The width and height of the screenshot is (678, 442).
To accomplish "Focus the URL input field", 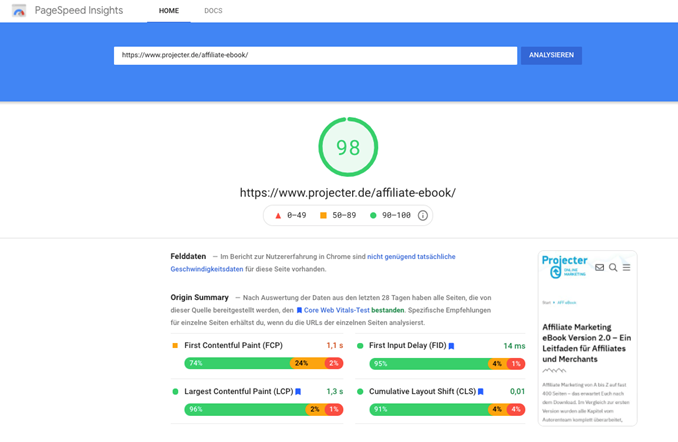I will point(315,55).
